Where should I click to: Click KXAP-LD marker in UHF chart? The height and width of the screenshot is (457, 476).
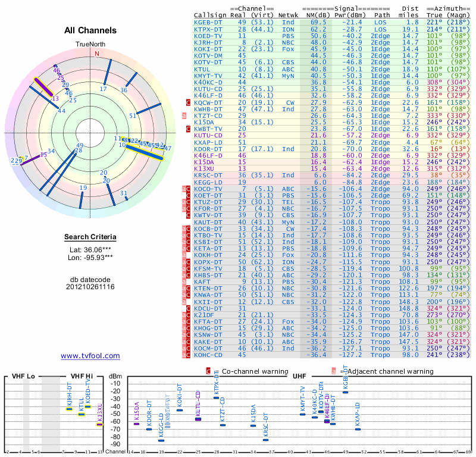[x=358, y=429]
